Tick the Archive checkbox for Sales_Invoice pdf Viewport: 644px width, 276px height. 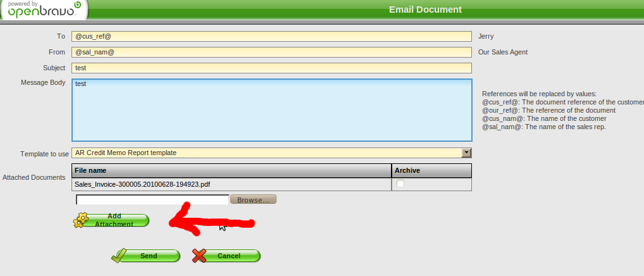coord(400,184)
